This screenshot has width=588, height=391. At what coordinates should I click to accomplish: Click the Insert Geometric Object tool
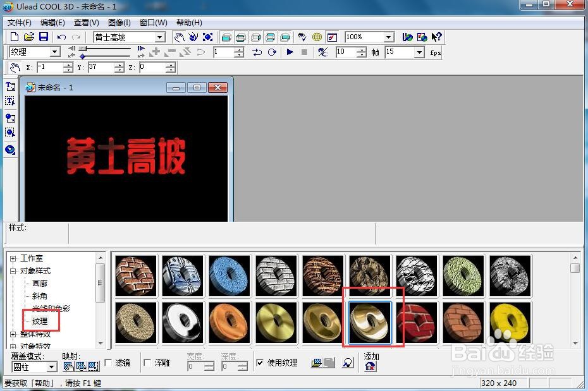[x=10, y=150]
